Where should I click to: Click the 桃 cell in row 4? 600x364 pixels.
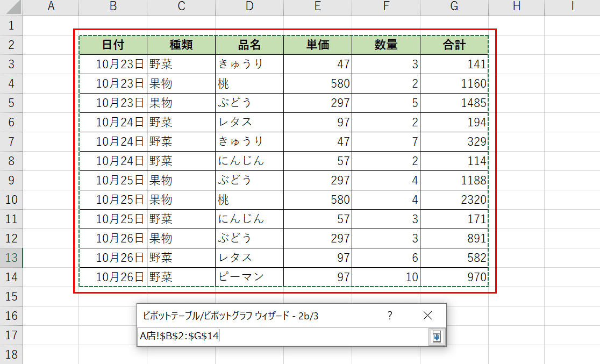click(x=249, y=83)
